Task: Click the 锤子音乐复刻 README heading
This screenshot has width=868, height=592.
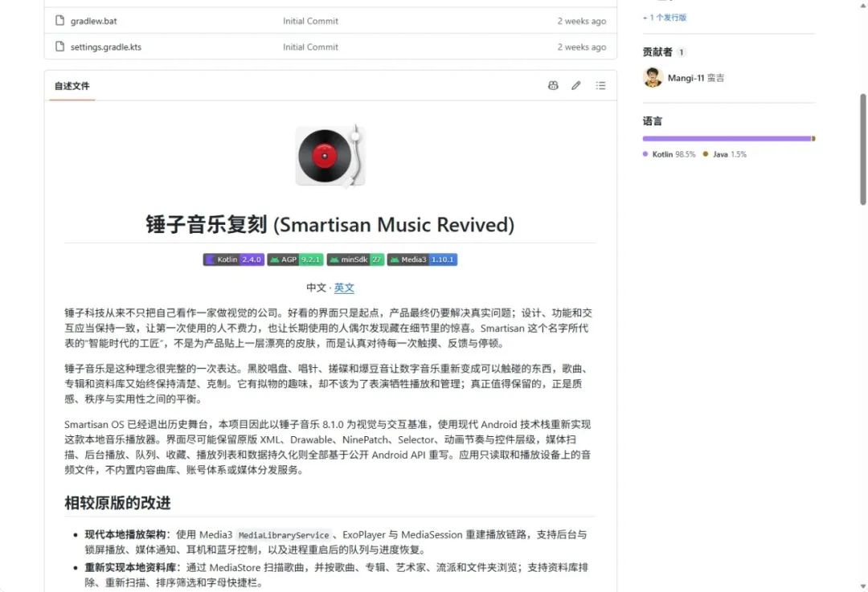Action: coord(330,225)
